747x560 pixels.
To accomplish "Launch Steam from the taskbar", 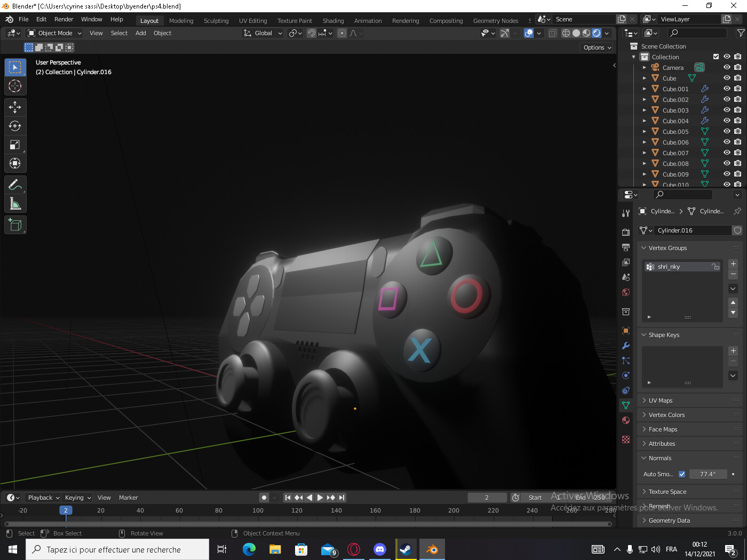I will point(406,549).
